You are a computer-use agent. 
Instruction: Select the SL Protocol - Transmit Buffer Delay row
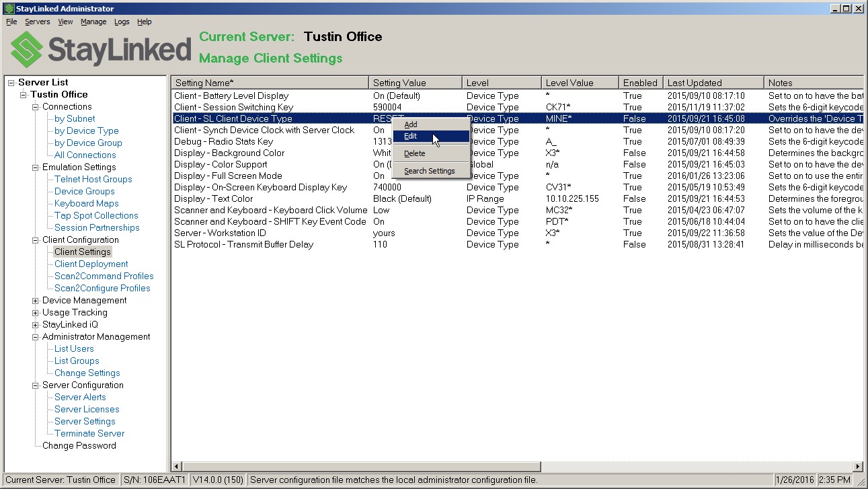click(517, 245)
